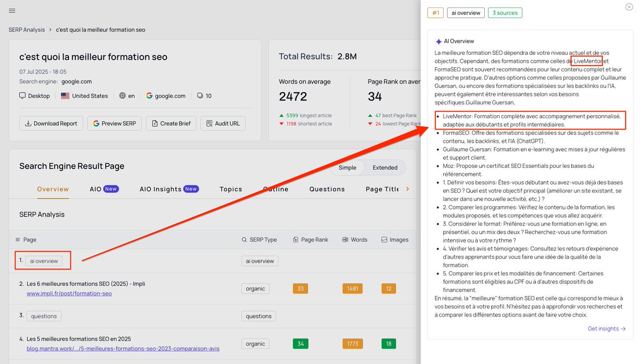Click Words value 1773 in row 4
The width and height of the screenshot is (640, 364).
tap(352, 344)
